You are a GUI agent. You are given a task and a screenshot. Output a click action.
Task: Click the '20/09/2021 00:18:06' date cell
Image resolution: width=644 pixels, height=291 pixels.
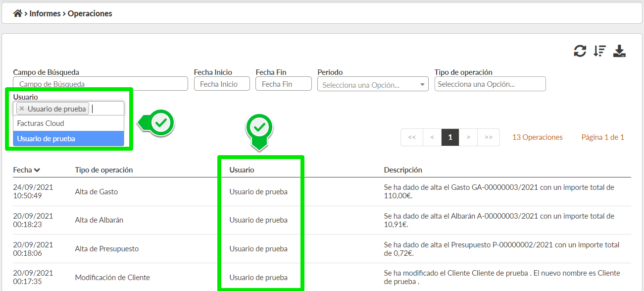tap(33, 249)
